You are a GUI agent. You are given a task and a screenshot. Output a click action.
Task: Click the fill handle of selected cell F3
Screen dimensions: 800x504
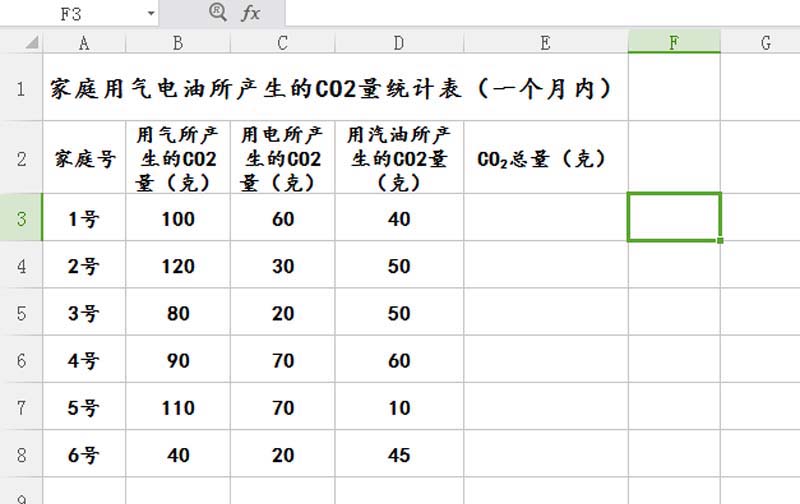click(720, 240)
